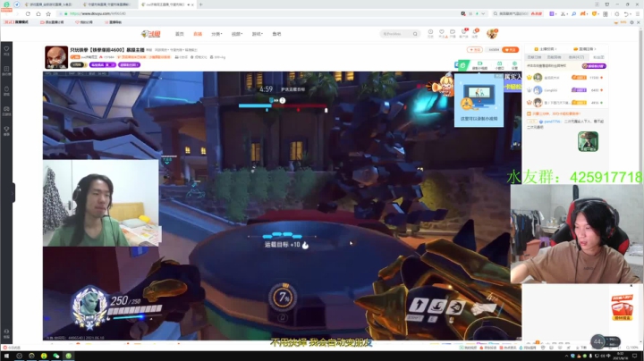The width and height of the screenshot is (644, 361).
Task: Open the 鱼吧 navigation item
Action: (x=276, y=34)
